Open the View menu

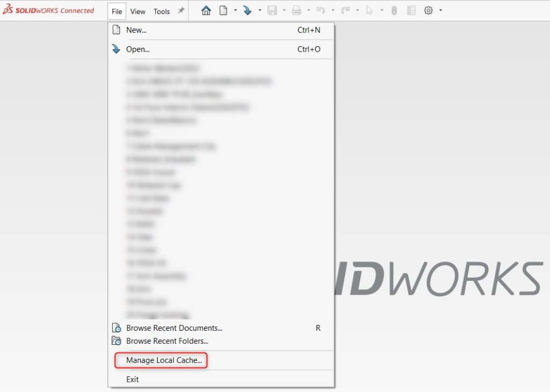click(138, 11)
